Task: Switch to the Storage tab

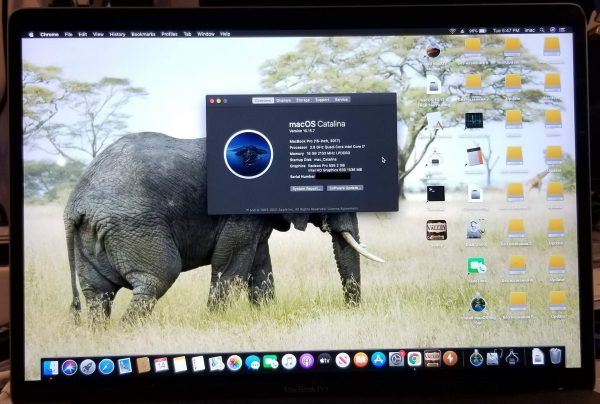Action: (x=302, y=100)
